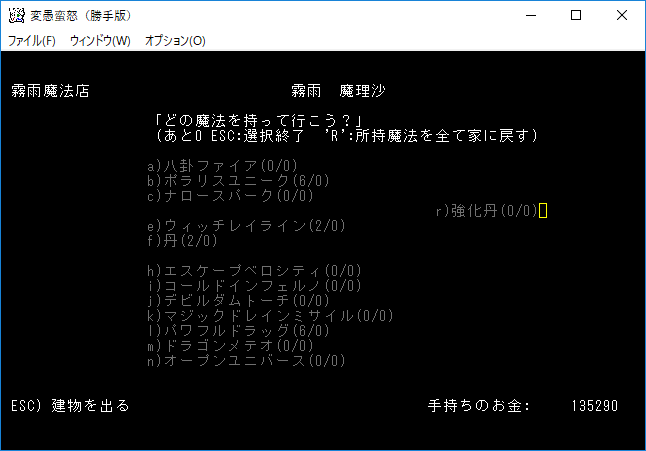This screenshot has height=451, width=646.
Task: Maximize the 変愚蛮怒 window
Action: click(576, 15)
